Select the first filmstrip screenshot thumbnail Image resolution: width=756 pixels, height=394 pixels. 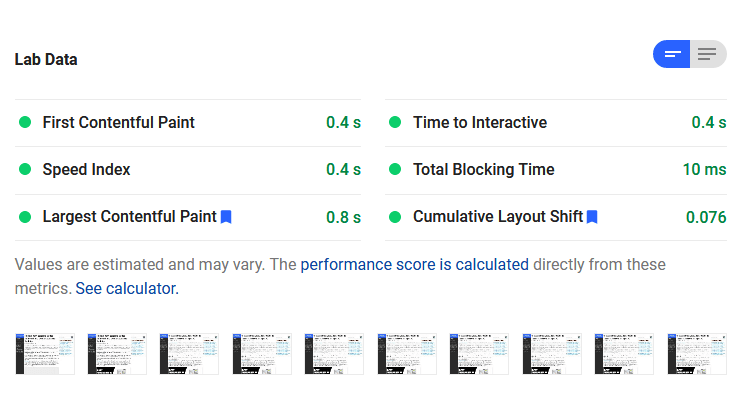45,353
